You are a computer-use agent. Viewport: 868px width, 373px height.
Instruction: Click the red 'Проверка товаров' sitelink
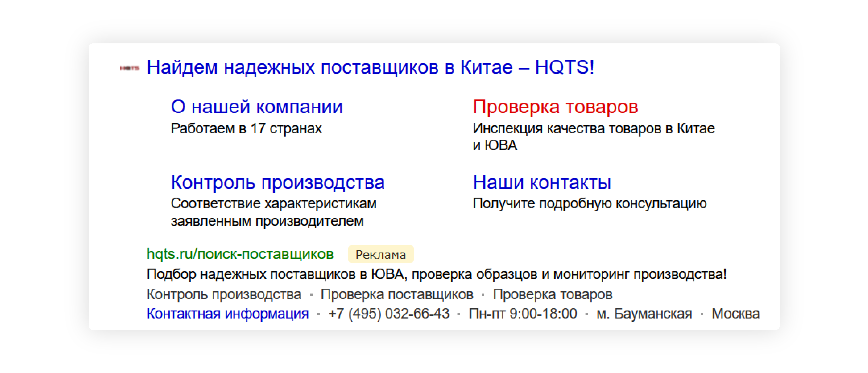click(x=555, y=107)
